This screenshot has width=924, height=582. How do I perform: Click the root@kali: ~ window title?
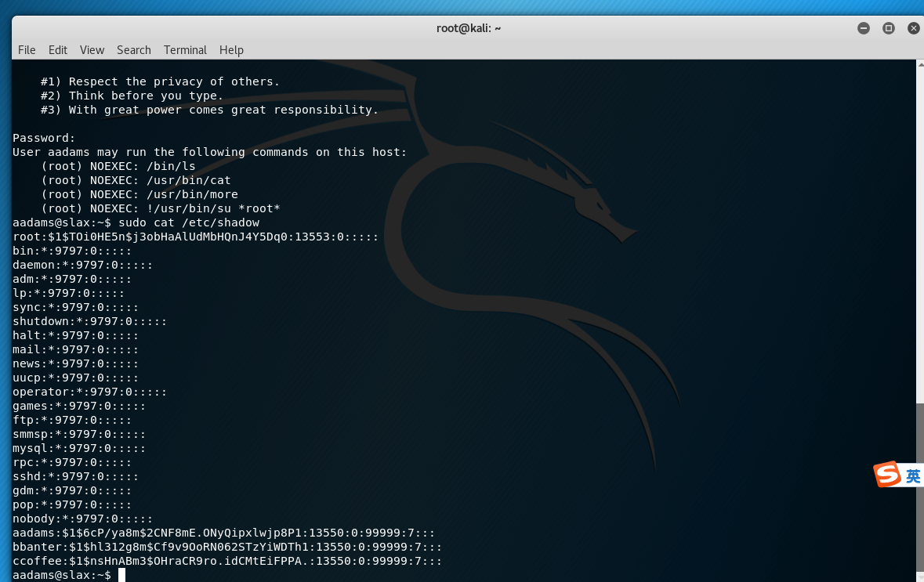(x=469, y=28)
